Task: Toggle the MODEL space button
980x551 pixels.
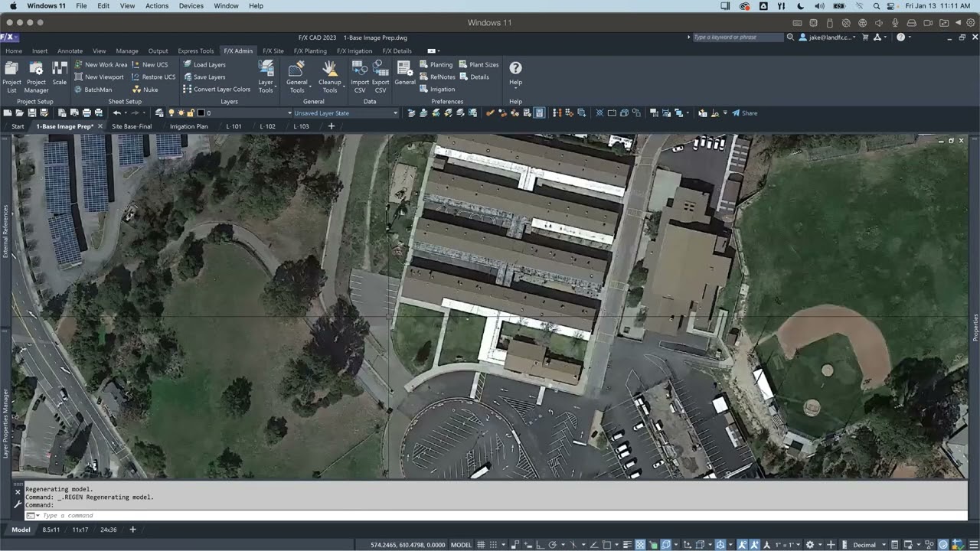Action: [x=461, y=545]
